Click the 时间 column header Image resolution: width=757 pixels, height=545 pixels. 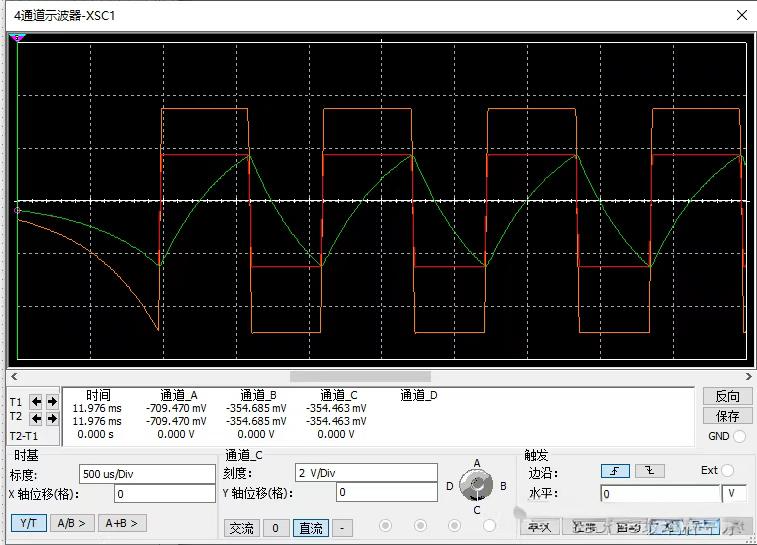coord(98,395)
